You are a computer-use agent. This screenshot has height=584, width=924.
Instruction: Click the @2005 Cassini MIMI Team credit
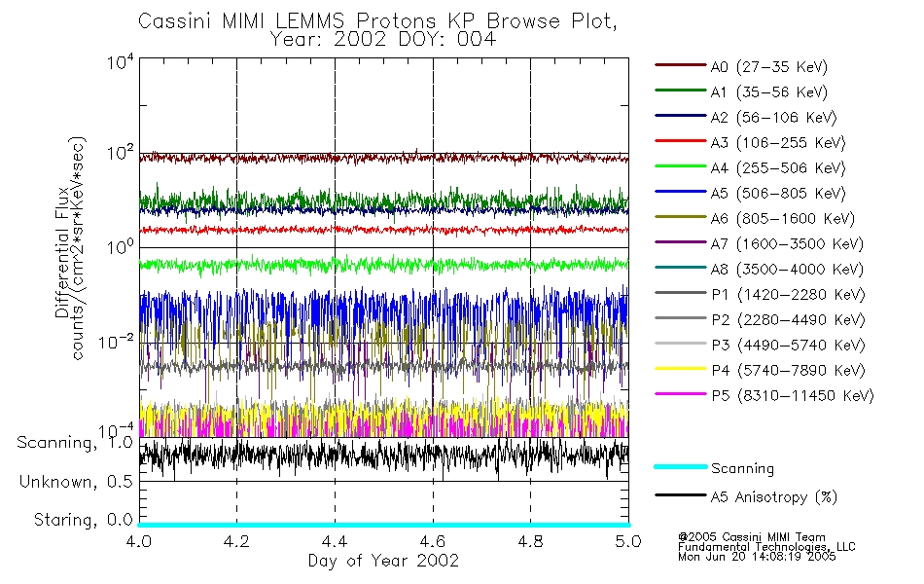[x=751, y=537]
